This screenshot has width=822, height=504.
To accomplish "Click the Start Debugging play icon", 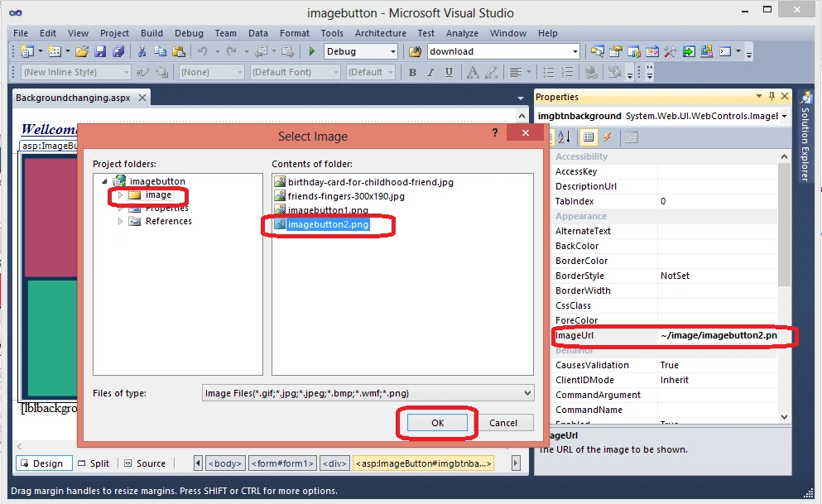I will pyautogui.click(x=312, y=51).
